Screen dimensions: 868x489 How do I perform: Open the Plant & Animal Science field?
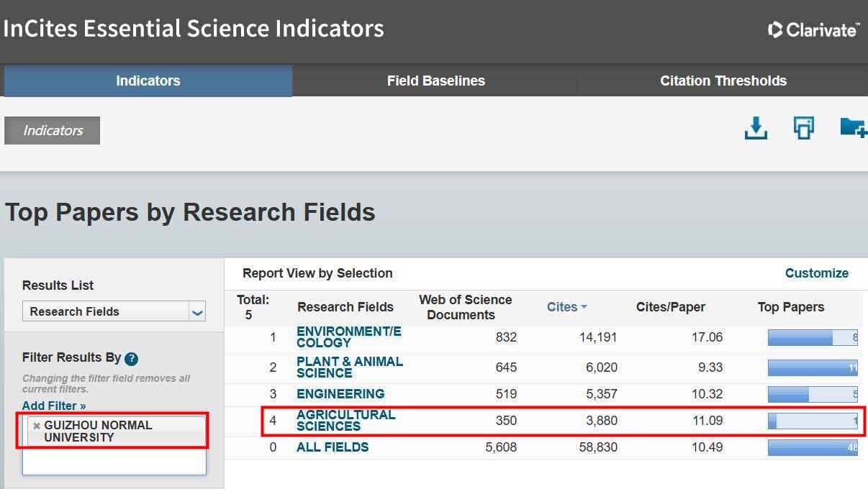click(x=349, y=367)
